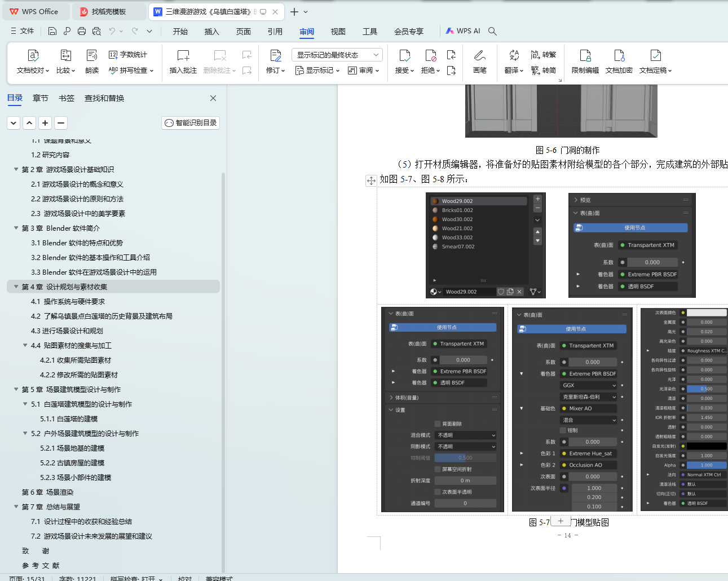
Task: Close the navigation pane with X
Action: tap(213, 98)
